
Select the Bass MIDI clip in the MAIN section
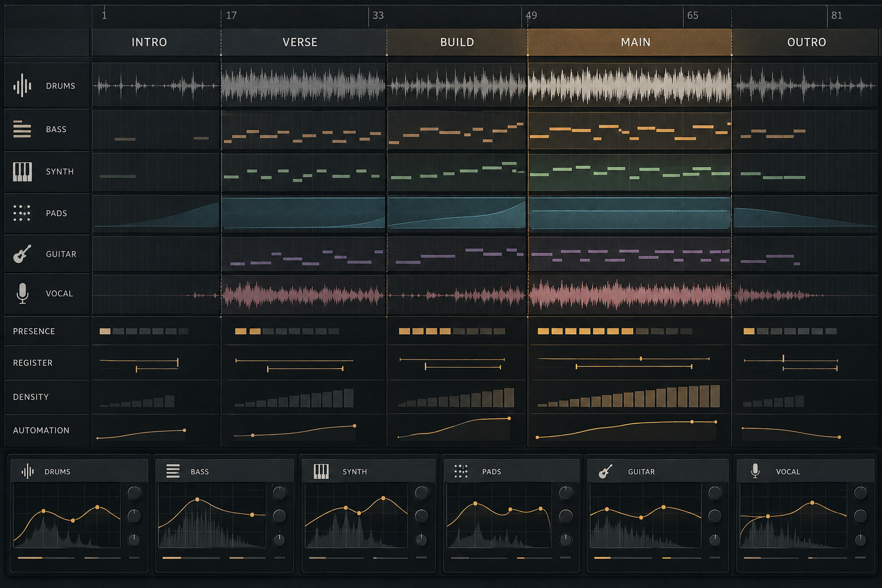[629, 130]
